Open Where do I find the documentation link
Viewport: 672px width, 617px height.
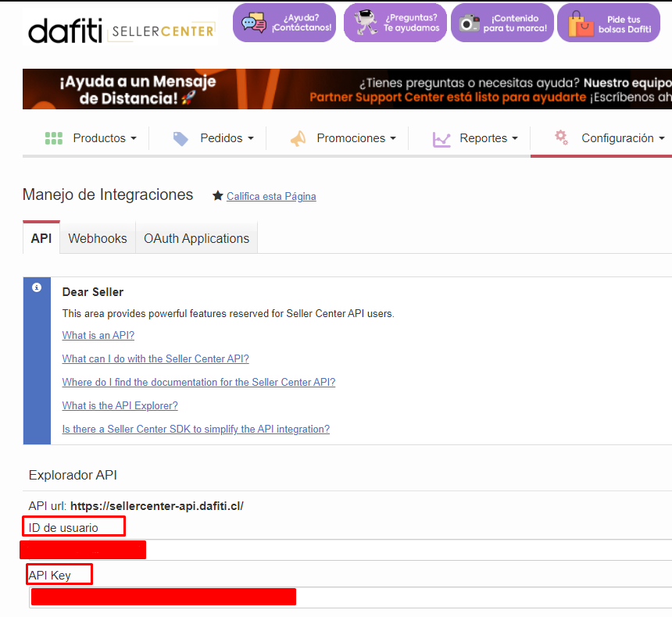coord(198,382)
